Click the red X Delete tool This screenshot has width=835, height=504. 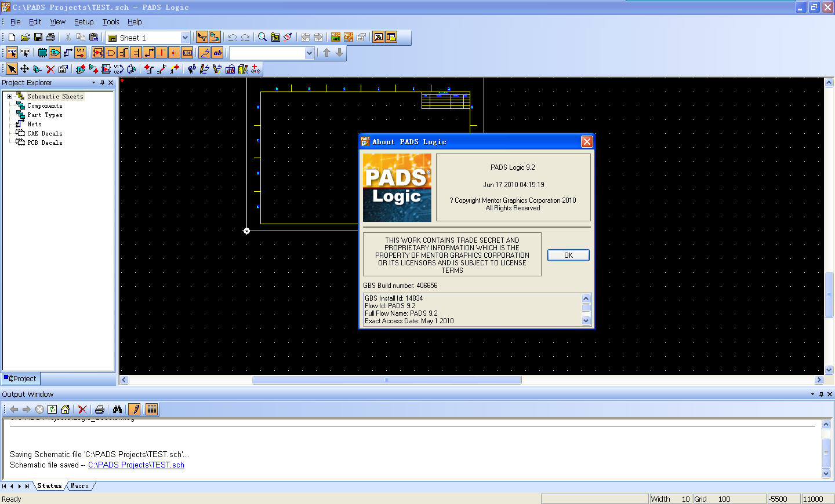pos(50,69)
